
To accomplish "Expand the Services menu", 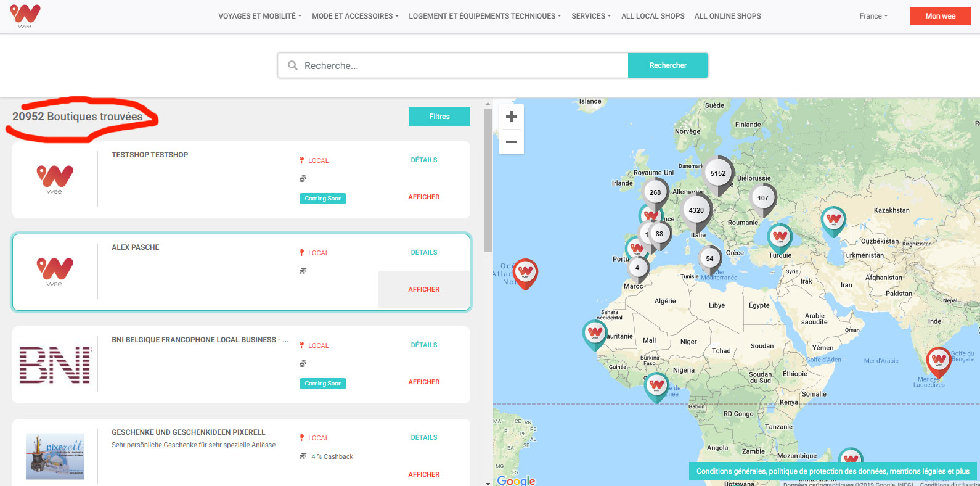I will point(590,16).
